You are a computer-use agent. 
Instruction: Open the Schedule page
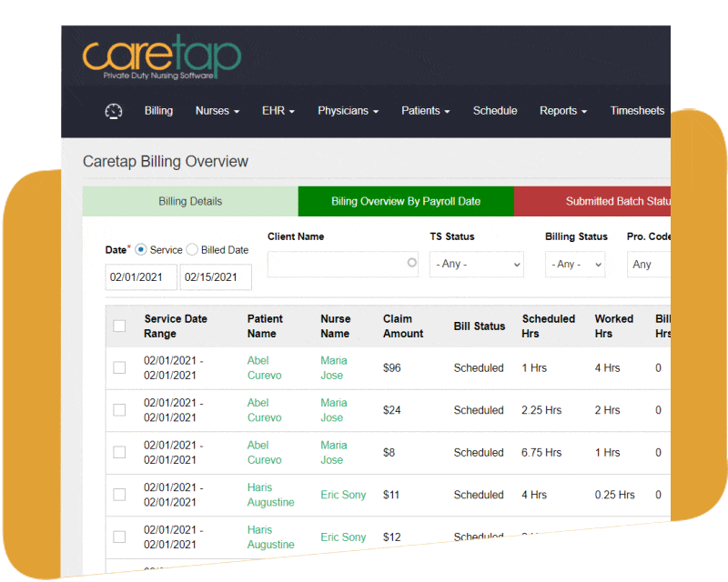coord(495,111)
